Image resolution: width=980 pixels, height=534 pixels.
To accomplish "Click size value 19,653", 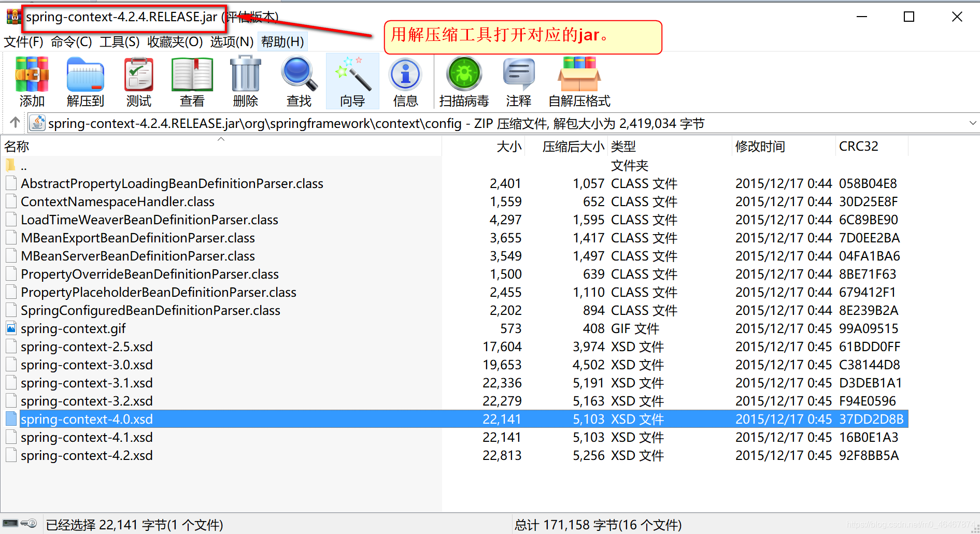I will point(502,365).
